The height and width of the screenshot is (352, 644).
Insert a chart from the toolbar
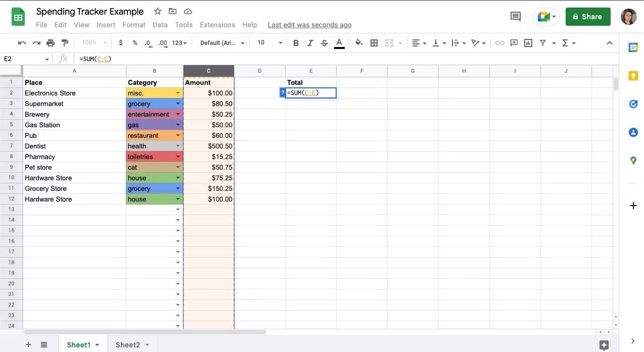528,42
